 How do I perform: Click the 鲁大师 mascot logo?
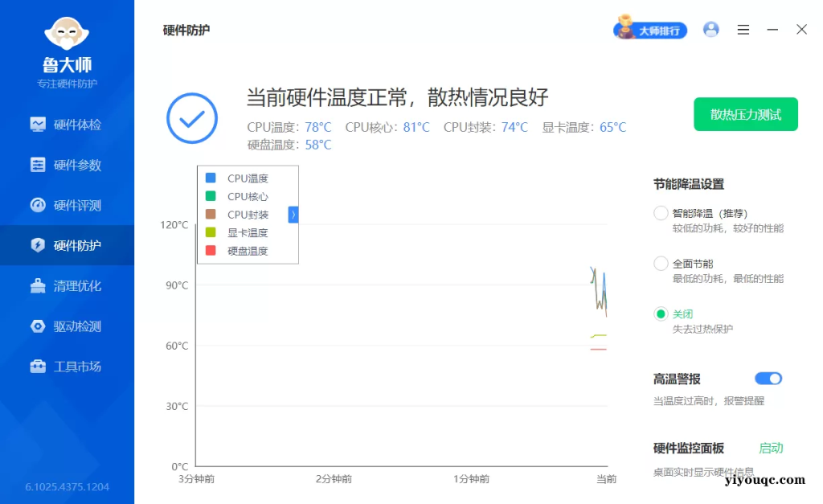tap(67, 32)
